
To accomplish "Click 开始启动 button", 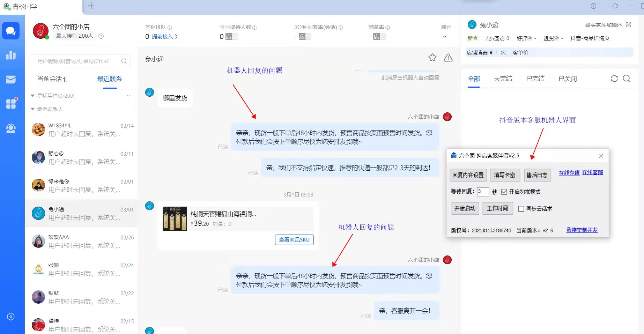I will coord(465,208).
